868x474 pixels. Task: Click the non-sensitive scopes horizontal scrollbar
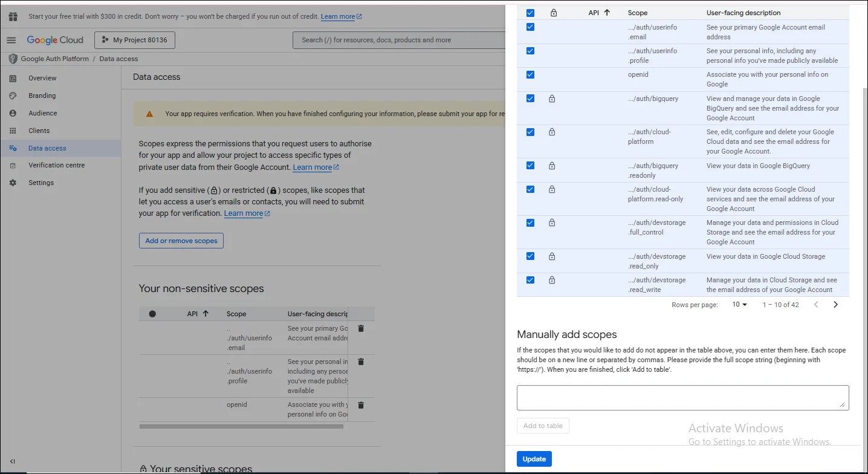(241, 426)
